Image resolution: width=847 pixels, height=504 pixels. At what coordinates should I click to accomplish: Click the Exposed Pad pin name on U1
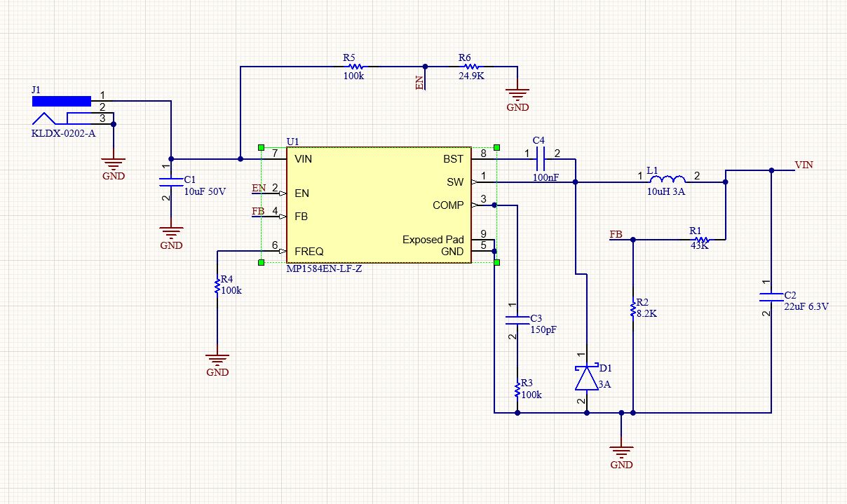(x=433, y=240)
